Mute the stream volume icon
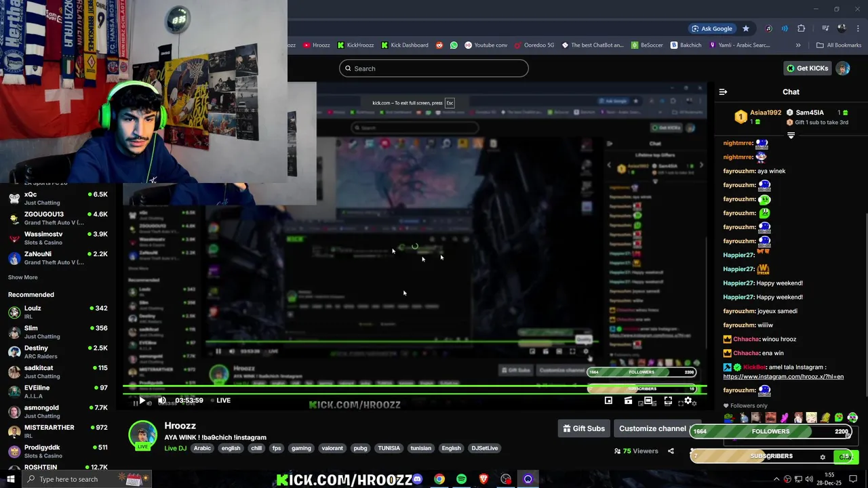868x488 pixels. 162,401
